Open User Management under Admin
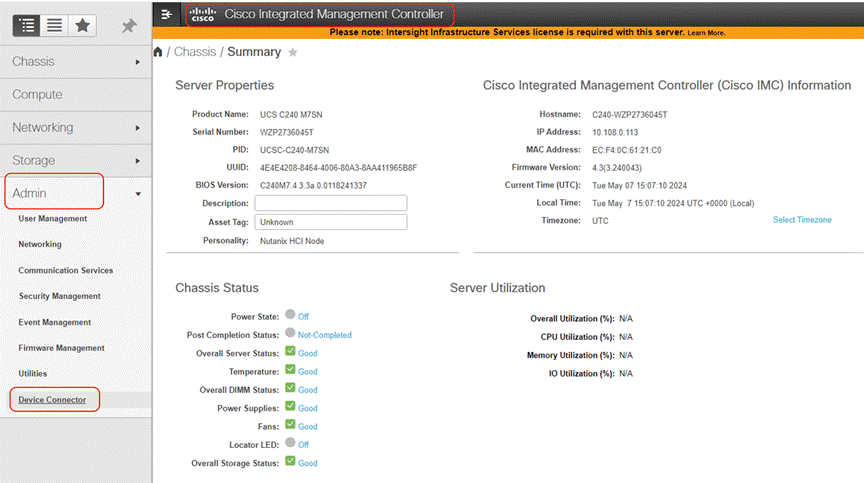 point(53,219)
